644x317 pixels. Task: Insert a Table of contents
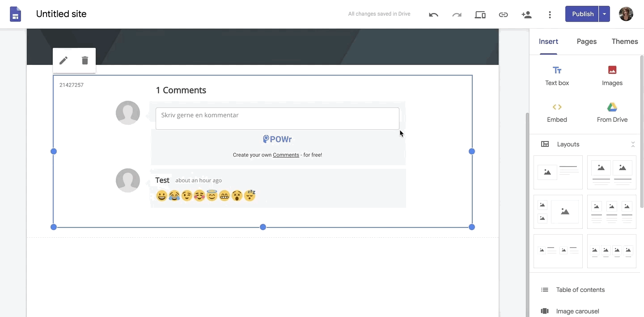[x=580, y=290]
